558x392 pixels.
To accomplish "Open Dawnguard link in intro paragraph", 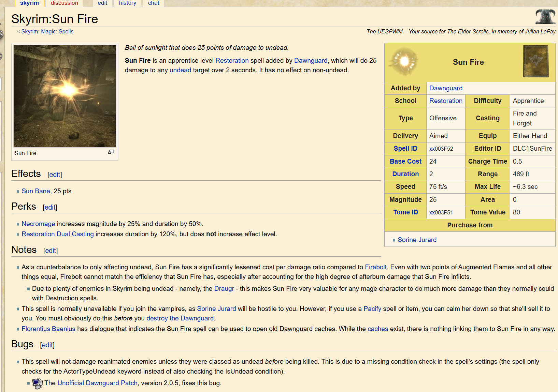I will click(x=311, y=61).
